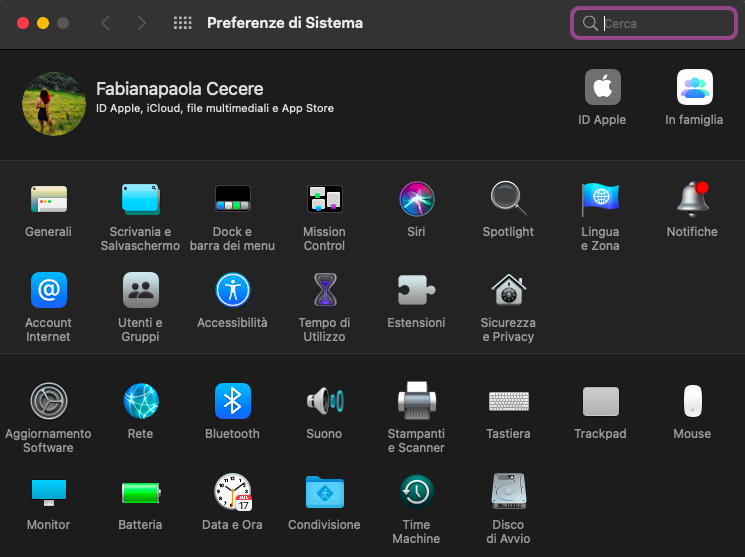Open Spotlight preferences

(x=508, y=200)
